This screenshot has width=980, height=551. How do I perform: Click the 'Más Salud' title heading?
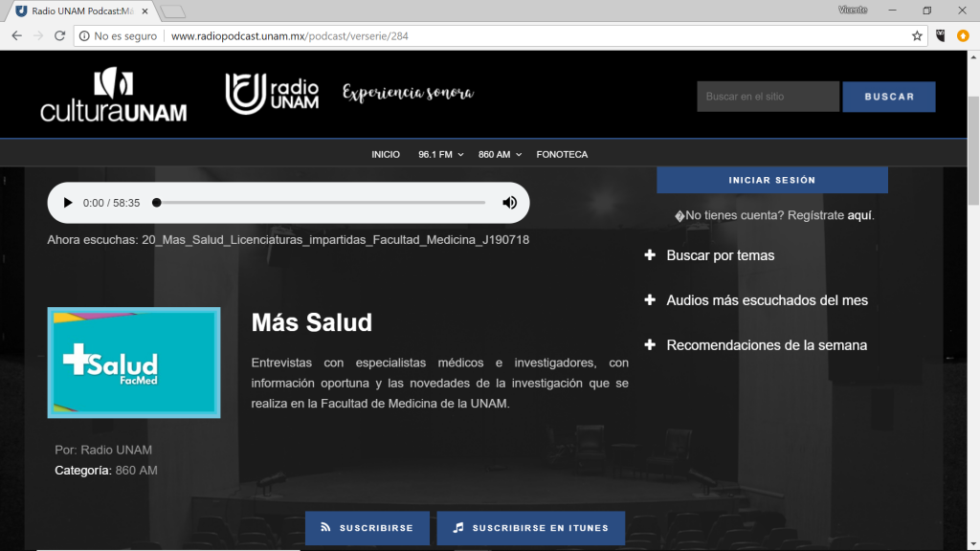pyautogui.click(x=312, y=322)
